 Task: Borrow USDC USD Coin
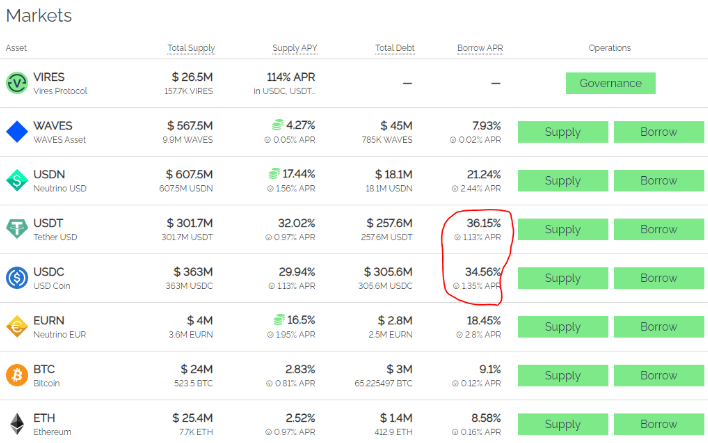point(659,278)
